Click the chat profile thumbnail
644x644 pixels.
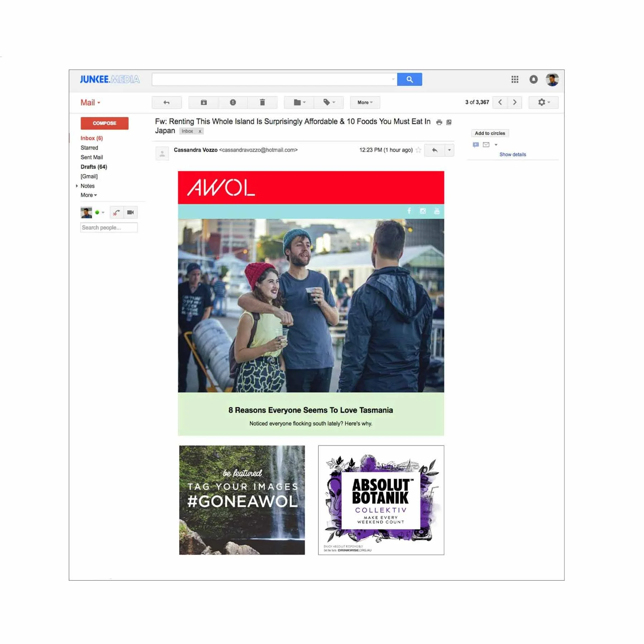[x=86, y=213]
